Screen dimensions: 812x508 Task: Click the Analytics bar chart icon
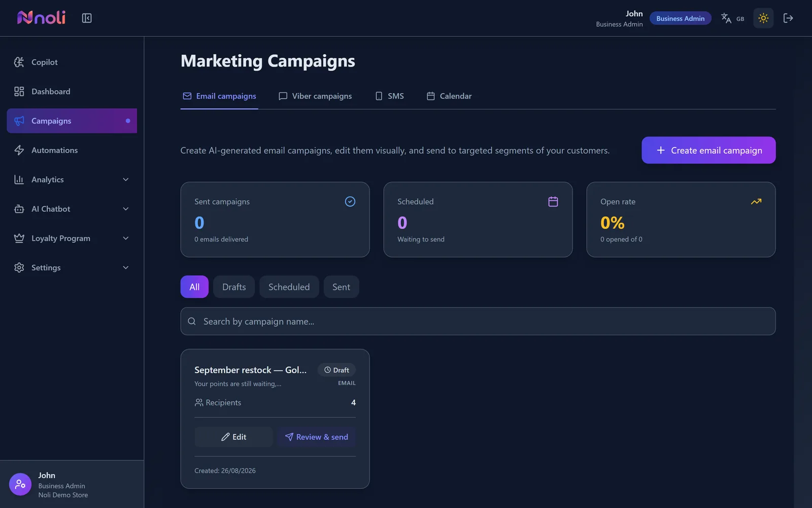pyautogui.click(x=19, y=179)
